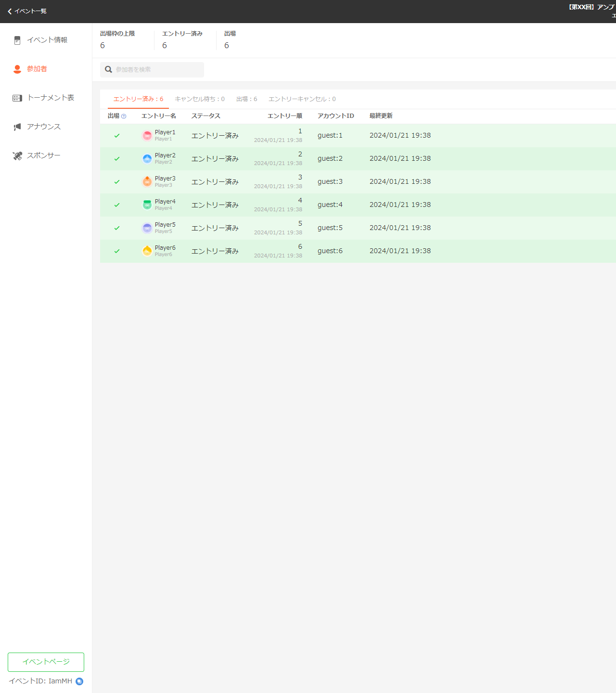Screen dimensions: 616x693
Task: Click account ID guest:4
Action: tap(330, 205)
